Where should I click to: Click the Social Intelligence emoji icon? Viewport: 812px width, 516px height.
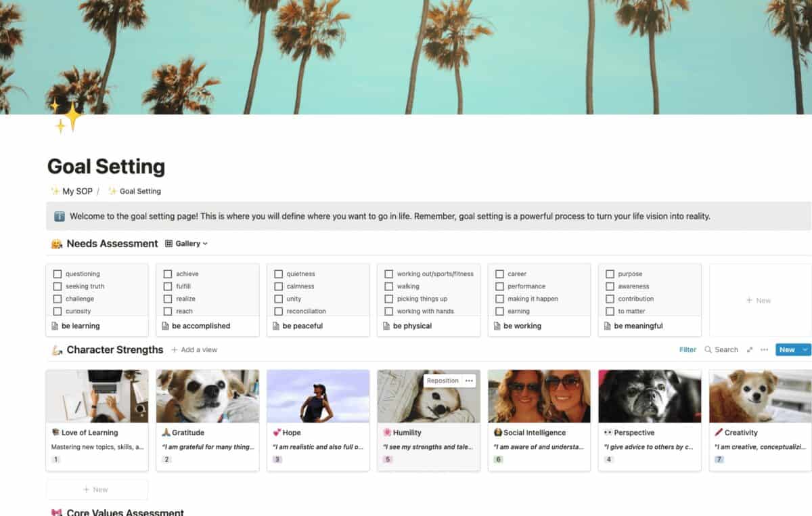pyautogui.click(x=497, y=433)
